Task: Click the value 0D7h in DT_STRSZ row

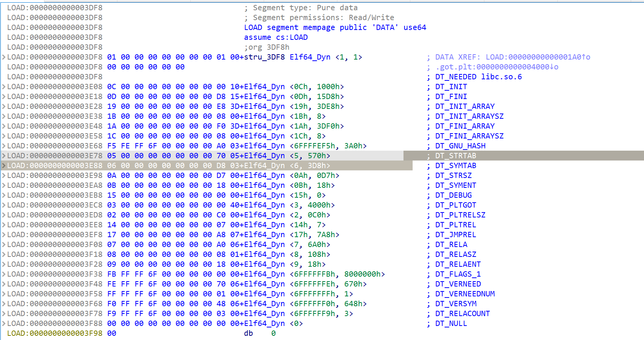Action: coord(326,175)
